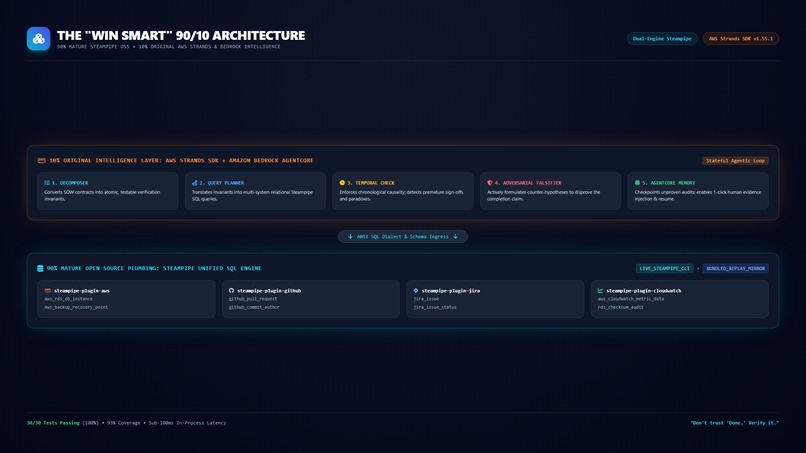Click 'Enforces chronological causality' description
The width and height of the screenshot is (806, 453).
[x=401, y=195]
